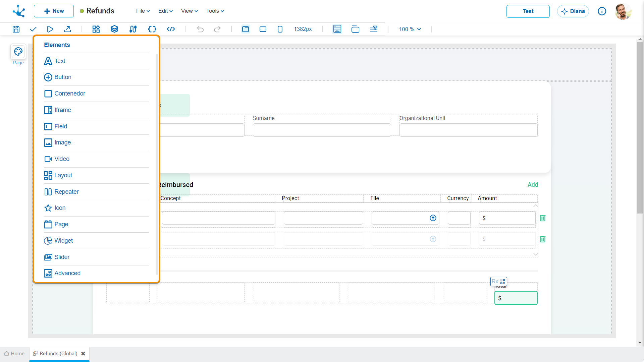Select the tablet viewport icon

(263, 29)
